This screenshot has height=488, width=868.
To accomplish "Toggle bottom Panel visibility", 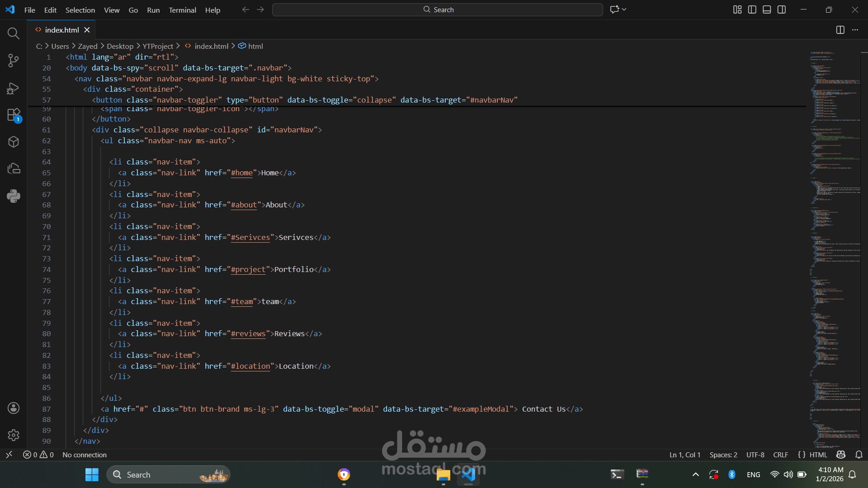I will (x=767, y=9).
